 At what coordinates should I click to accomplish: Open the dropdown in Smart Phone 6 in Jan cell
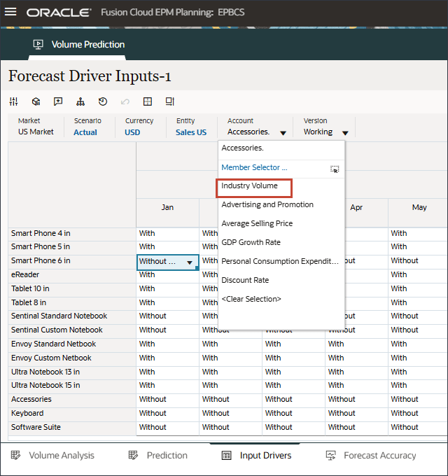tap(189, 262)
